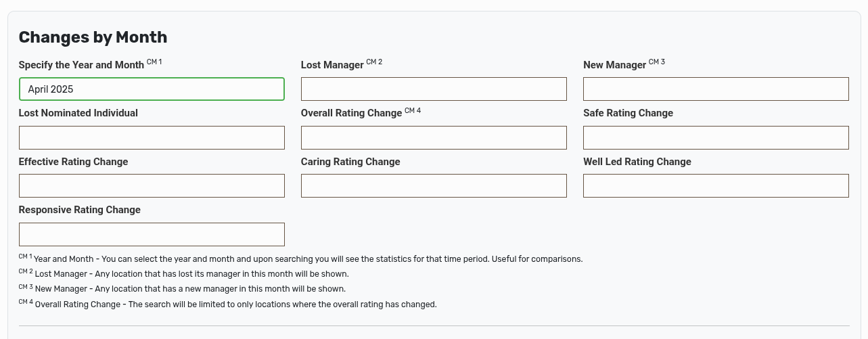Click the year and month field showing April 2025
Viewport: 868px width, 339px height.
[x=152, y=89]
